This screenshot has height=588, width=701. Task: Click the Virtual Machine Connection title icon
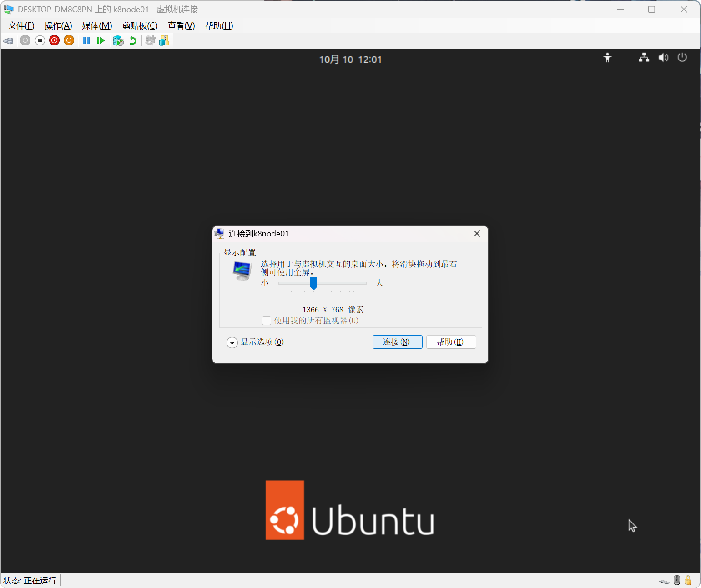click(9, 10)
